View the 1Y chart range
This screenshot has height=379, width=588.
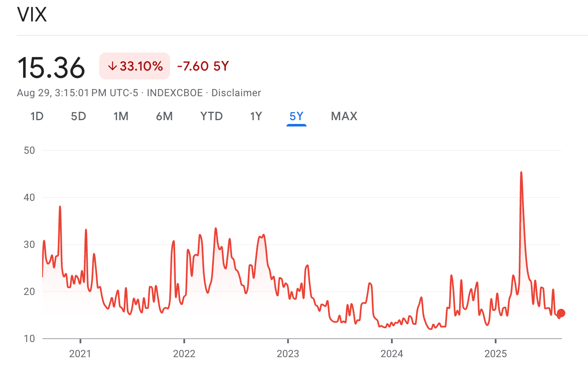coord(255,116)
